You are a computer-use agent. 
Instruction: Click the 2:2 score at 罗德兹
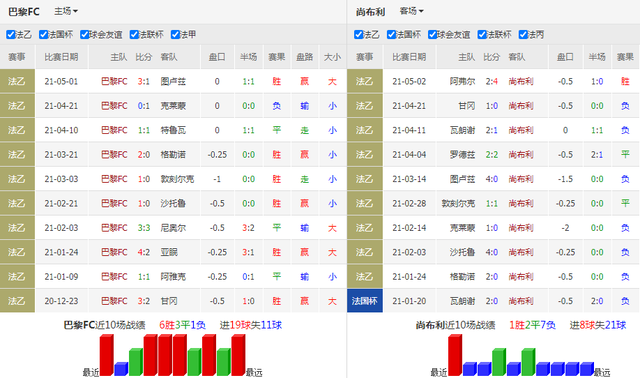coord(491,155)
